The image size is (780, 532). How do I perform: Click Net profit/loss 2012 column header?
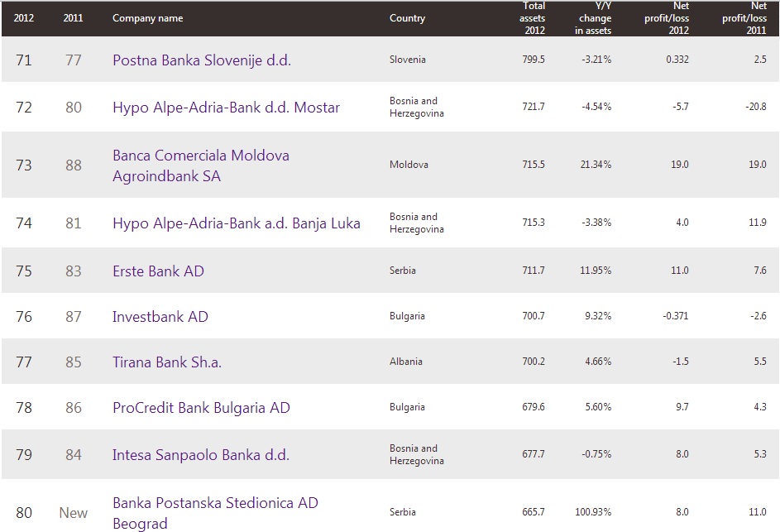pos(667,18)
